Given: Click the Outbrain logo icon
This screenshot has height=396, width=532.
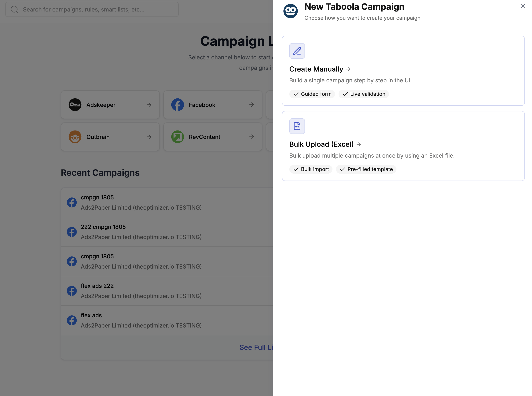Looking at the screenshot, I should [75, 137].
